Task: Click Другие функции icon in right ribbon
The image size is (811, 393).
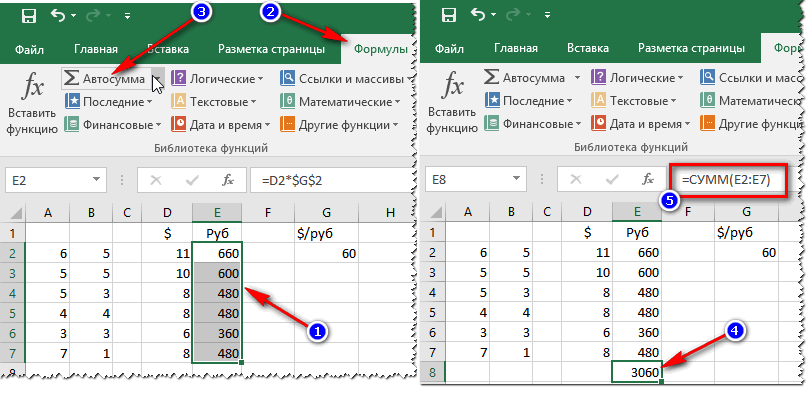Action: coord(707,124)
